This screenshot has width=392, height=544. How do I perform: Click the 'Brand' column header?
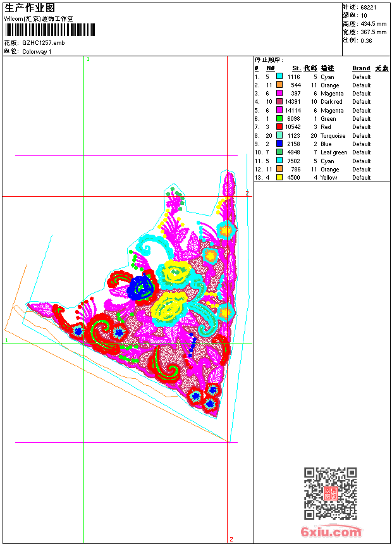tap(361, 68)
